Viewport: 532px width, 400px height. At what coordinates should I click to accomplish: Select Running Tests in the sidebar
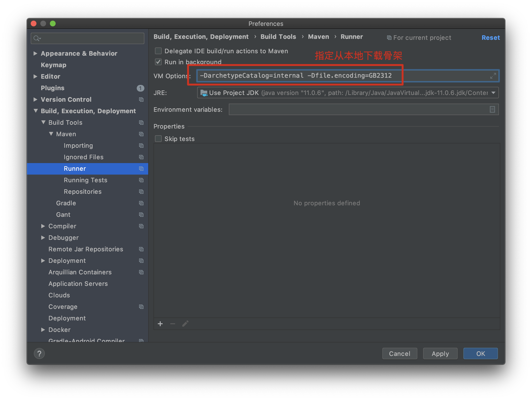85,180
